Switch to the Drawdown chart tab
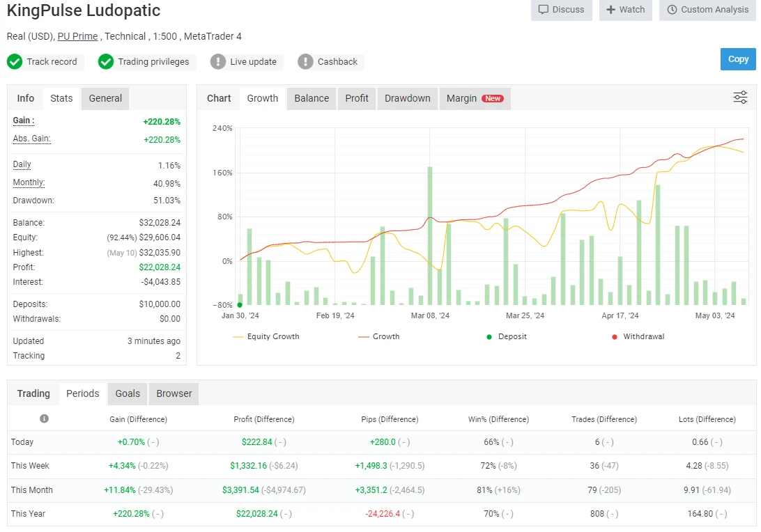This screenshot has height=532, width=761. coord(407,98)
